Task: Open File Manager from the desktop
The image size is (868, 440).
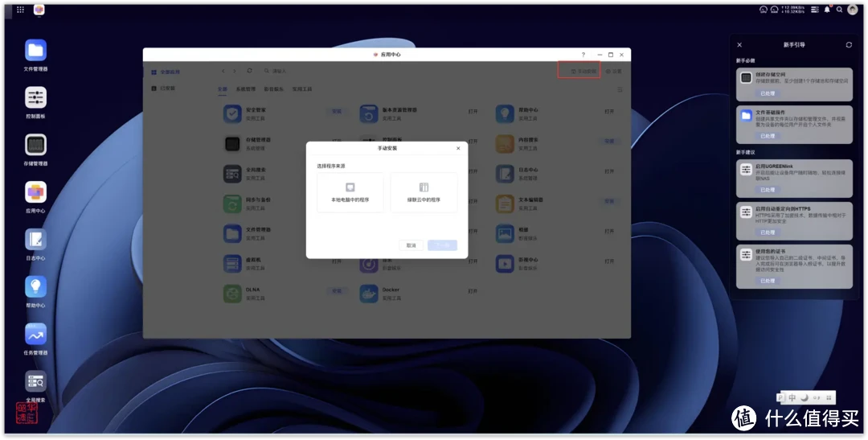Action: tap(35, 51)
